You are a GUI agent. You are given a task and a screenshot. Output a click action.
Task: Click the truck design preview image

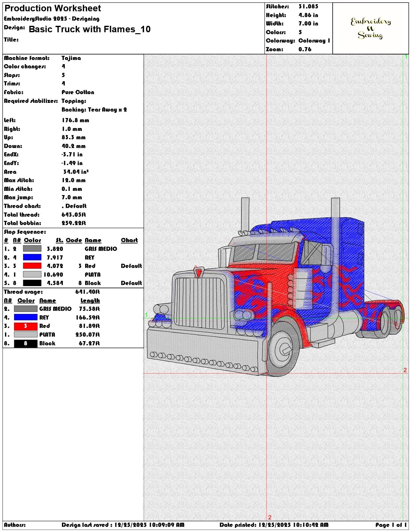click(275, 286)
